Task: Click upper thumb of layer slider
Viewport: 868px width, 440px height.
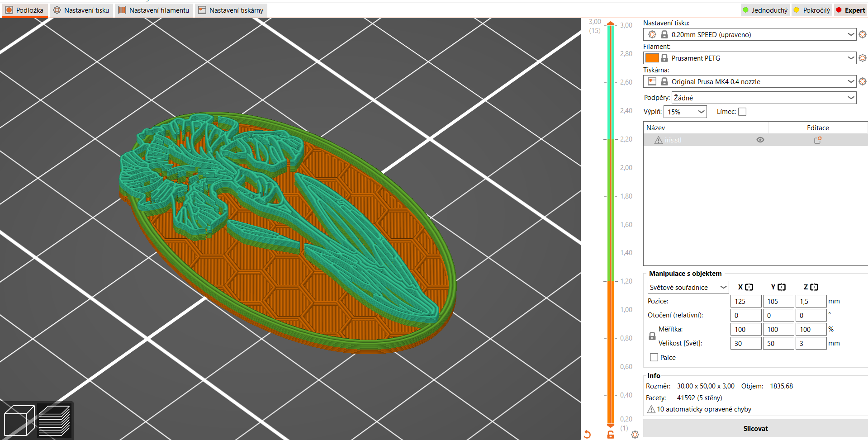Action: tap(611, 24)
